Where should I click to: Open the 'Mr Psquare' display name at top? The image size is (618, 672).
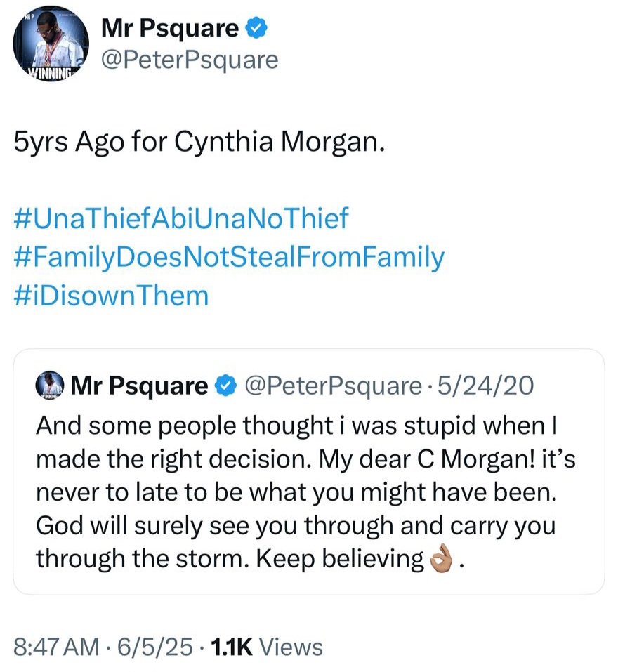pyautogui.click(x=170, y=29)
